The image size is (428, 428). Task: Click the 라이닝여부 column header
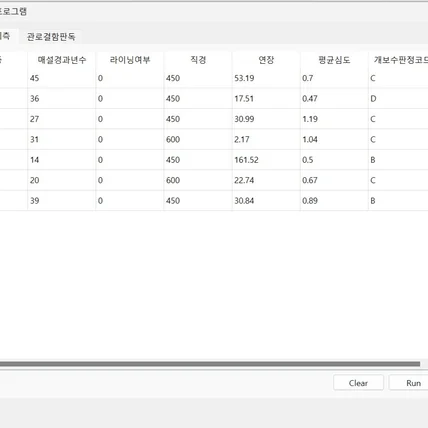[130, 60]
